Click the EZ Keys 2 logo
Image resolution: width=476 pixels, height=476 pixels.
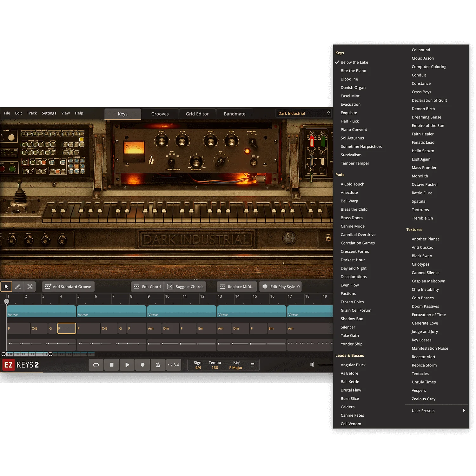point(21,365)
